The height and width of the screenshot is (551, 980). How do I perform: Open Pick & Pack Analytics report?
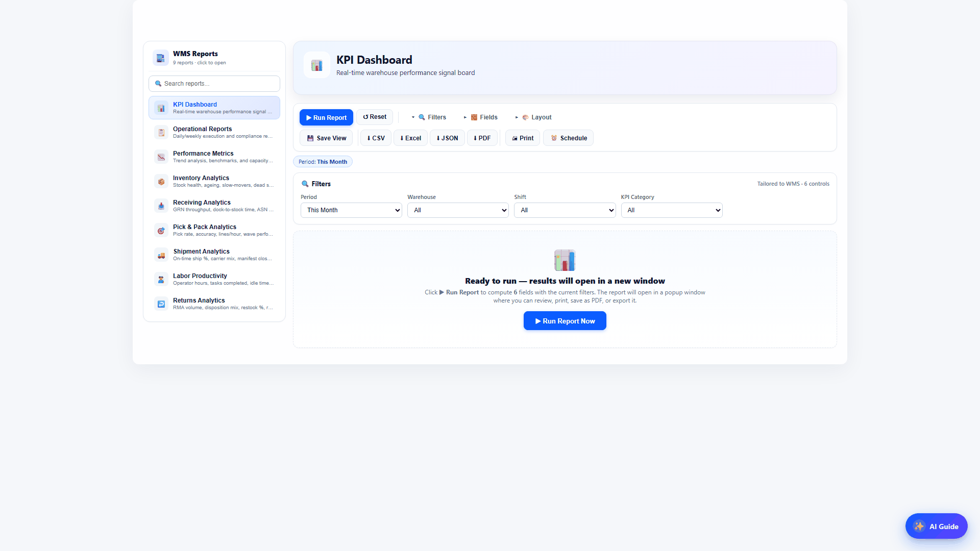click(214, 230)
